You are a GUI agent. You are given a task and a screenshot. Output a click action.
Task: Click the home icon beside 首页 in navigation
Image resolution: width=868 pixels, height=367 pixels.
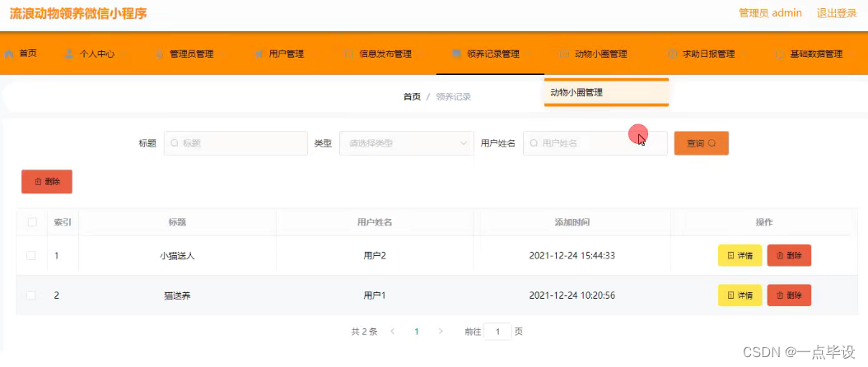tap(9, 54)
